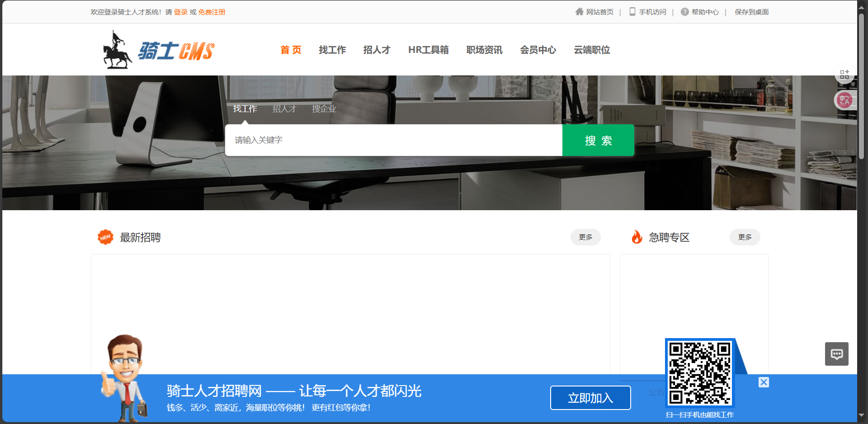The image size is (868, 424).
Task: Open the chat message floating icon
Action: [836, 354]
